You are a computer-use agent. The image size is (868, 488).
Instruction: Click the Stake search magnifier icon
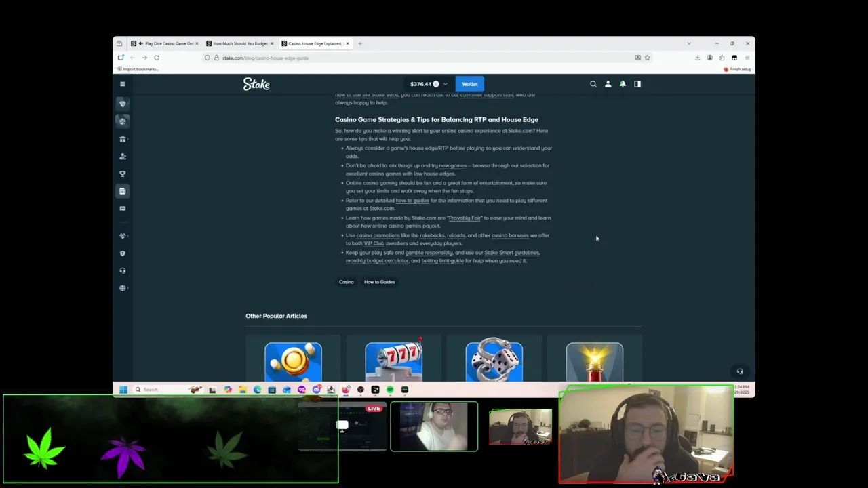(593, 84)
